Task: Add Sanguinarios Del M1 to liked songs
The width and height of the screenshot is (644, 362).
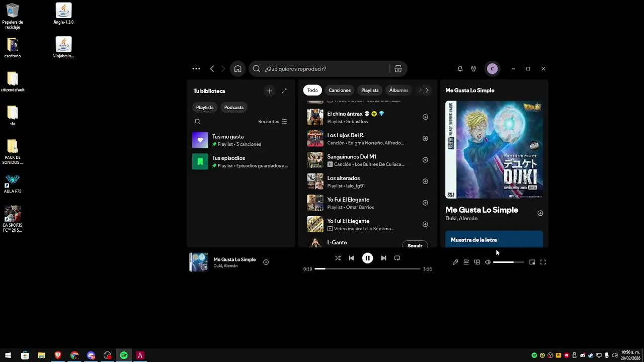Action: coord(425,160)
